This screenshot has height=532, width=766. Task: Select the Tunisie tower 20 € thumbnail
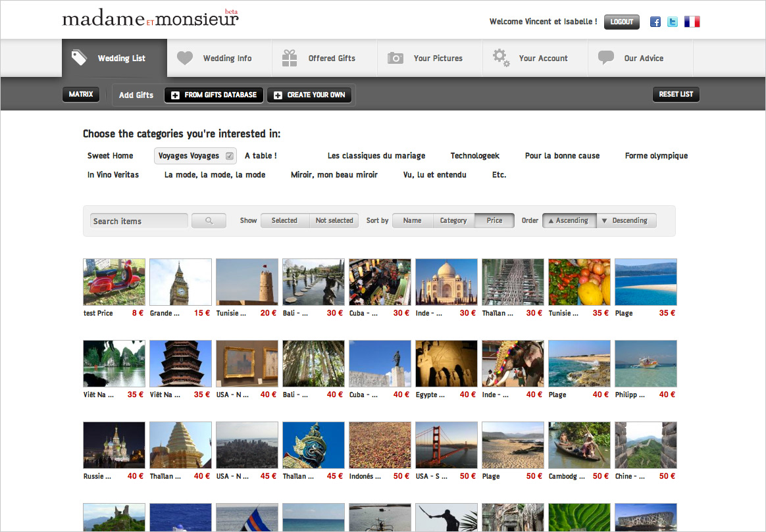point(247,282)
